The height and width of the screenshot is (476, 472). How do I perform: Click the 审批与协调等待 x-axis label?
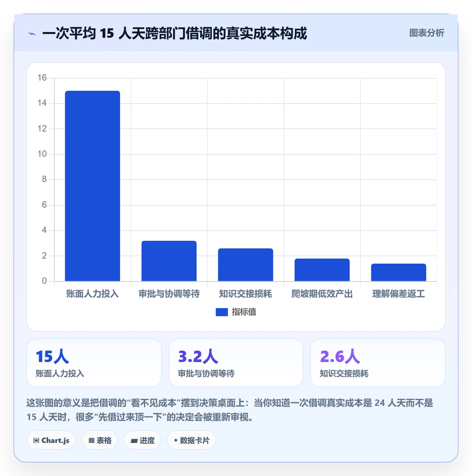point(169,294)
